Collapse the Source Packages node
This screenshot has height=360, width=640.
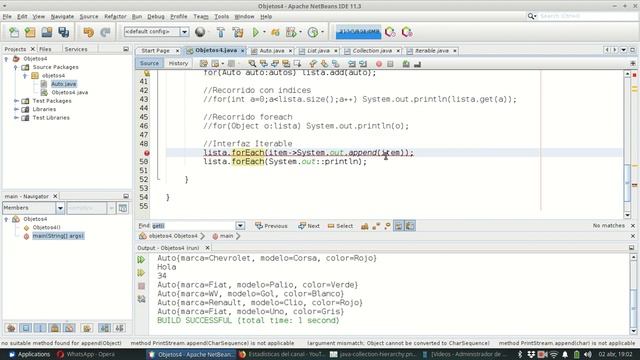(16, 67)
